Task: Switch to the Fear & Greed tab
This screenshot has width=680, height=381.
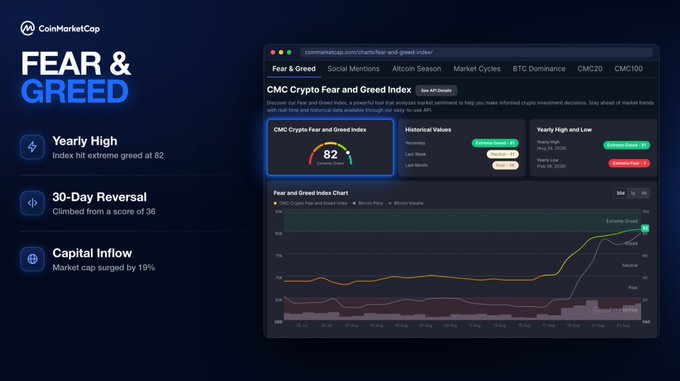Action: pyautogui.click(x=294, y=69)
